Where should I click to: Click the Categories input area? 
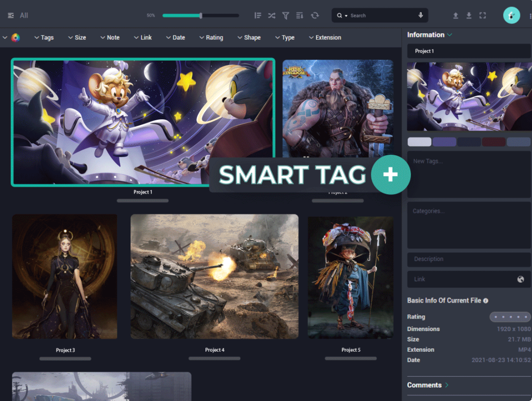[469, 225]
